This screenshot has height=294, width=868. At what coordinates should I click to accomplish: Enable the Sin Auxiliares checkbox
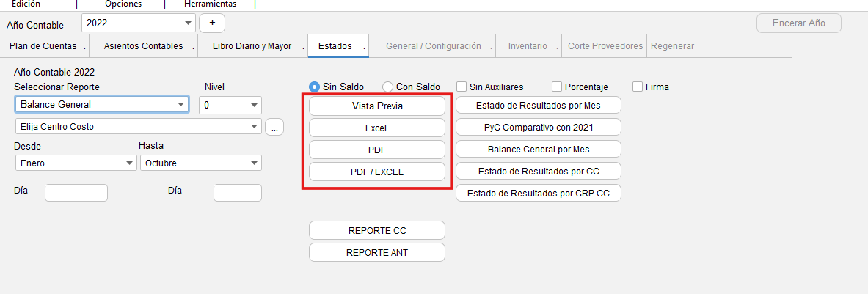[x=462, y=87]
